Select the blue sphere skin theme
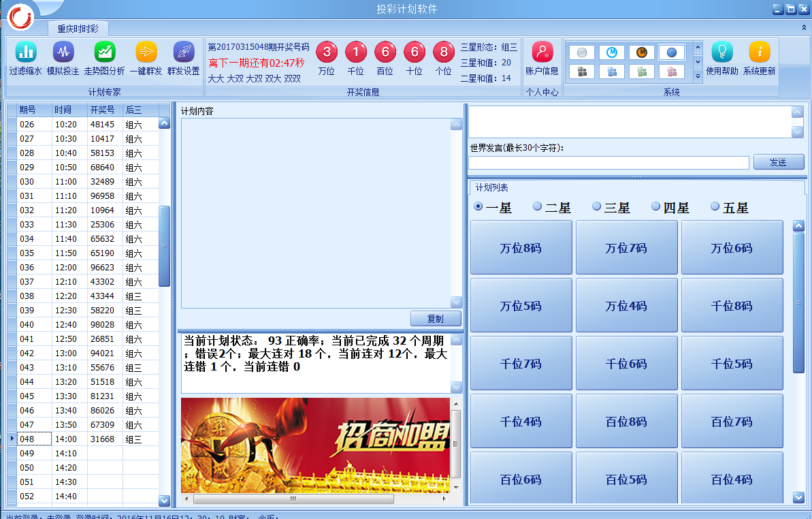 point(672,52)
